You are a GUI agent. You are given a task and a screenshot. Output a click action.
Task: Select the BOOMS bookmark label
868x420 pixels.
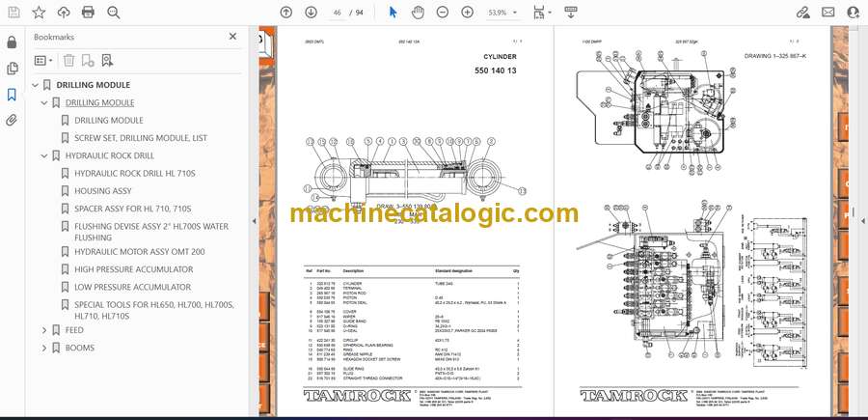pos(80,348)
